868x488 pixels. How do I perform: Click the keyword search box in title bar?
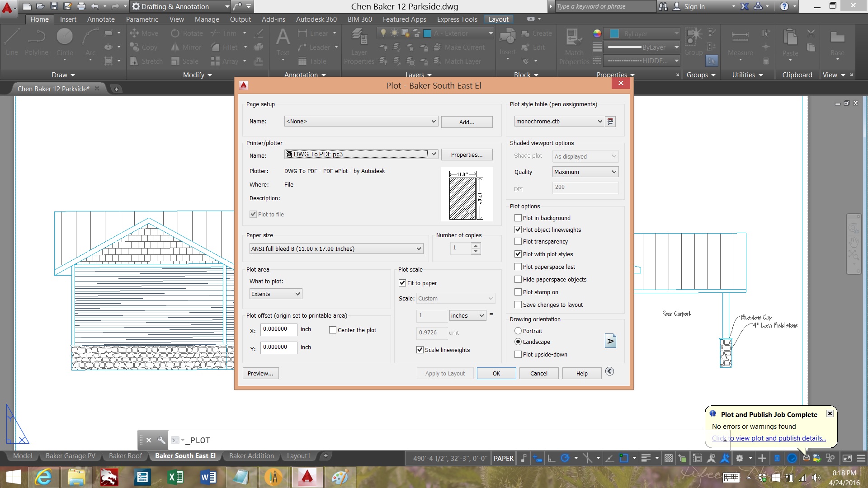pyautogui.click(x=605, y=6)
